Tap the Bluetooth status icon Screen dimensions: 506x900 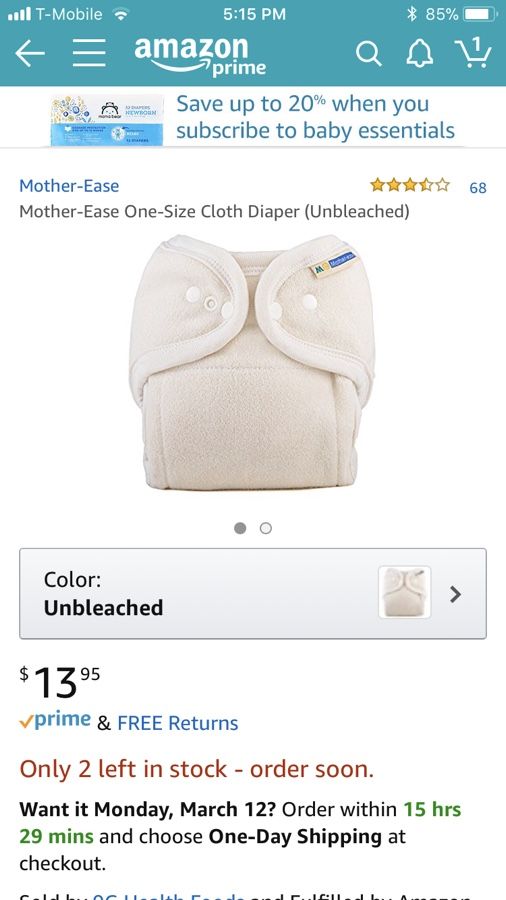click(x=411, y=14)
